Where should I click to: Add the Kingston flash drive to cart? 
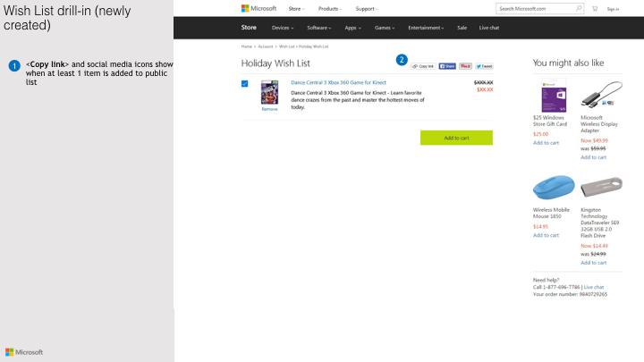coord(594,263)
